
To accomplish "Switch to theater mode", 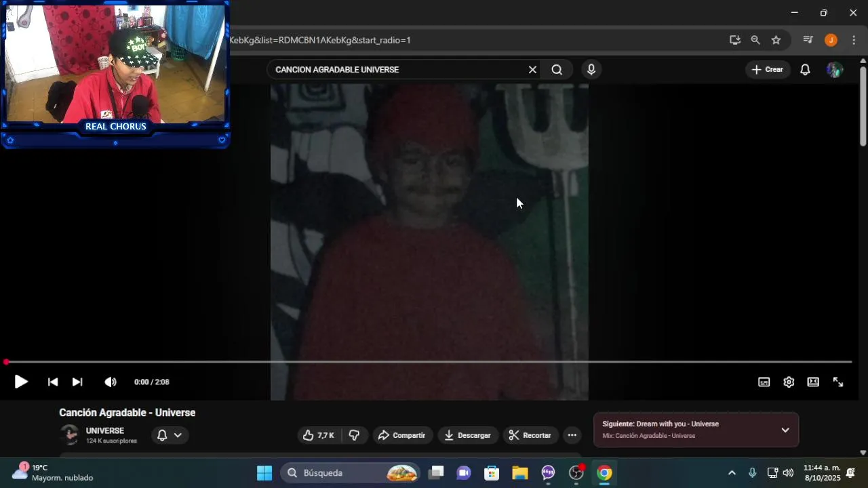I will click(x=813, y=382).
